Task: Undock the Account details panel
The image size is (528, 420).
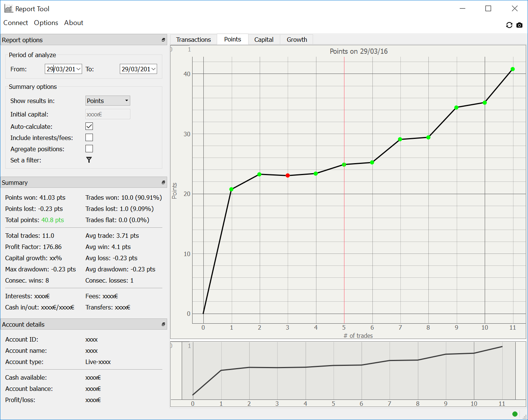Action: pyautogui.click(x=163, y=324)
